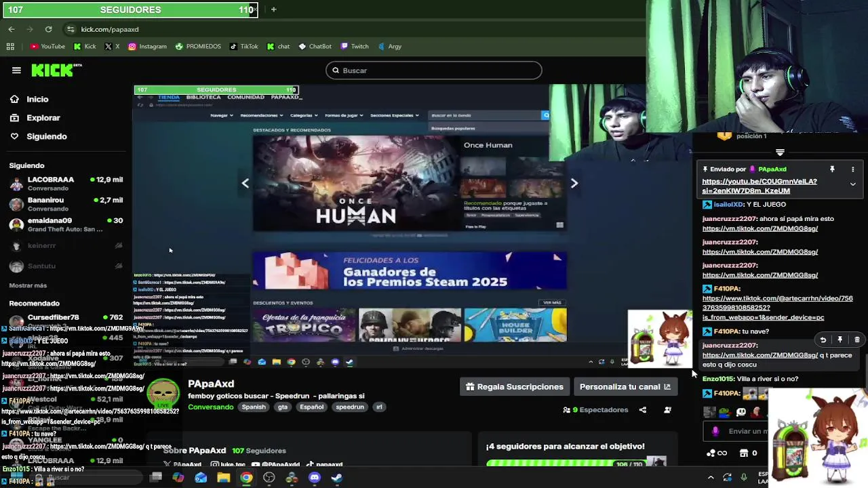Screen dimensions: 868x488
Task: Click Regala Suscripciones button
Action: coord(514,386)
